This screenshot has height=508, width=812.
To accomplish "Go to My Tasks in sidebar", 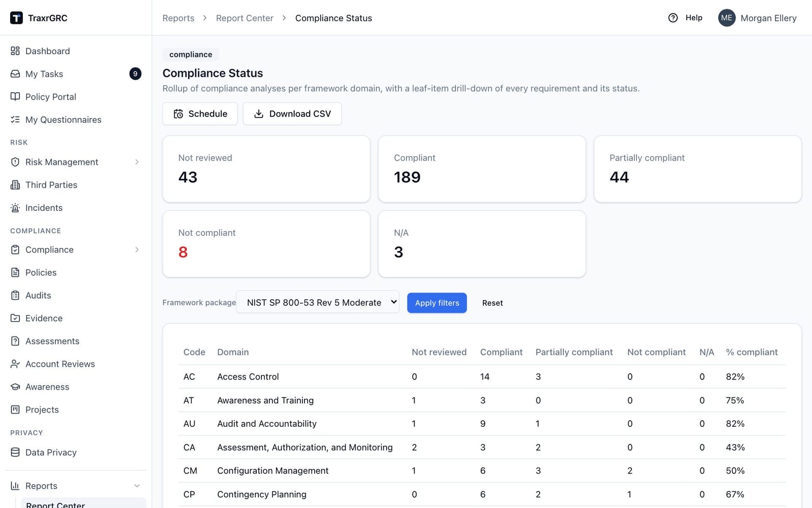I will coord(76,74).
